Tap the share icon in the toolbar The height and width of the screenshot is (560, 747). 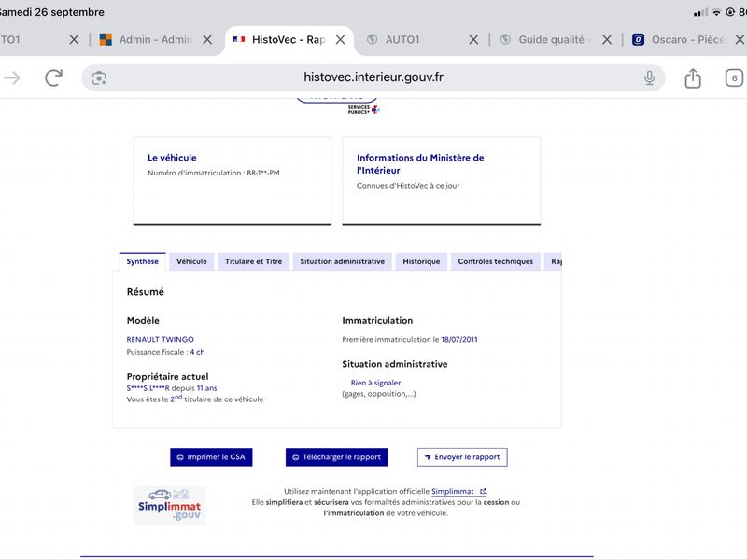tap(693, 78)
